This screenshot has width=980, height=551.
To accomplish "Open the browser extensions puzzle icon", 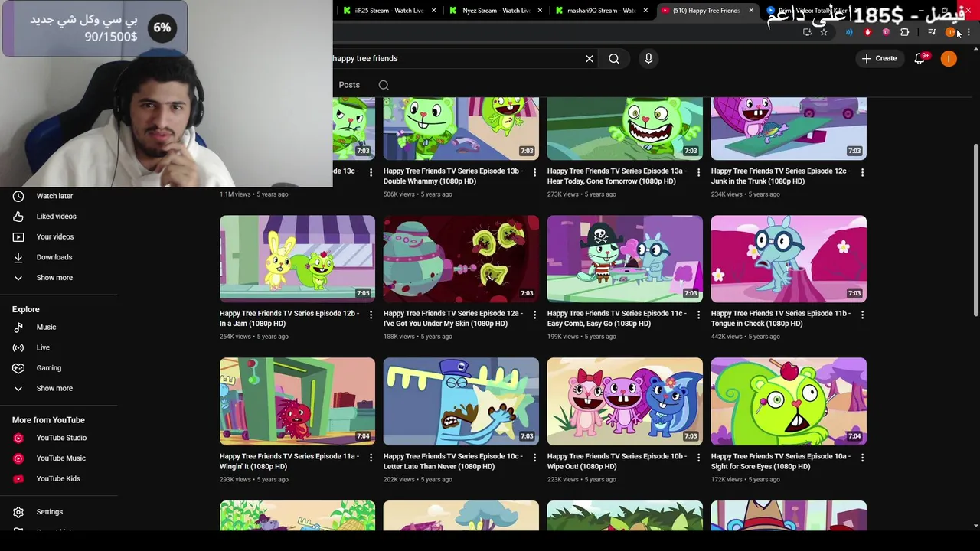I will click(x=904, y=32).
